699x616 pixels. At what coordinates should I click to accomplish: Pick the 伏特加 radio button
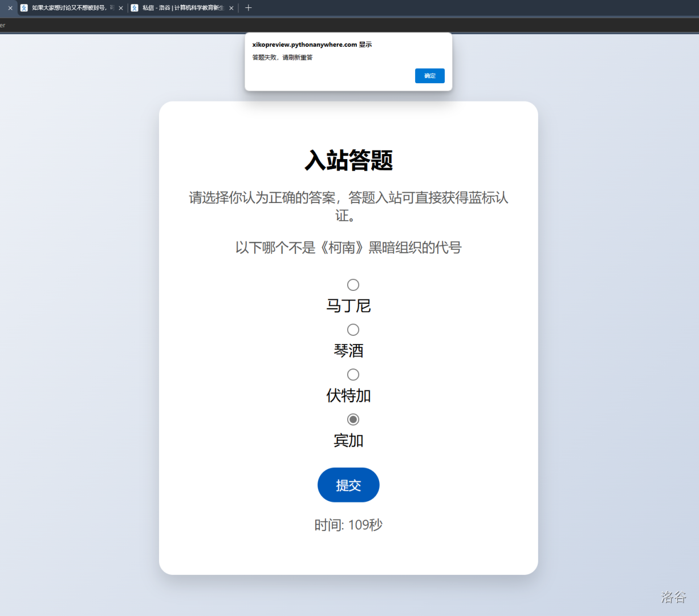pos(353,375)
